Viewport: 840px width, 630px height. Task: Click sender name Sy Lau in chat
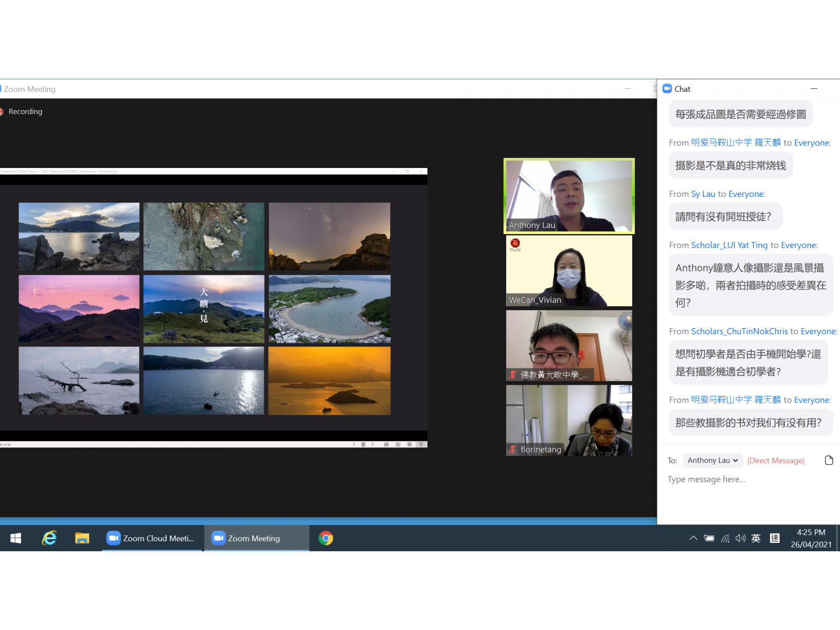[703, 194]
